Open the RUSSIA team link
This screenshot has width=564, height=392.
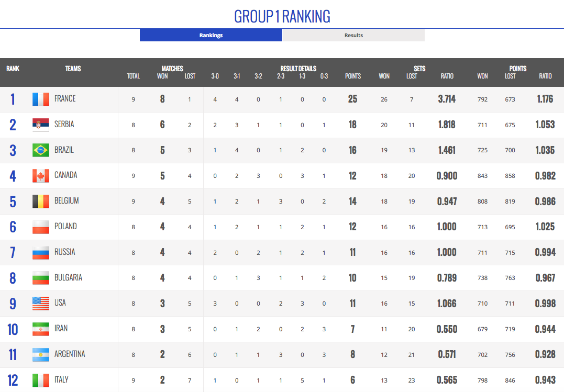[65, 252]
